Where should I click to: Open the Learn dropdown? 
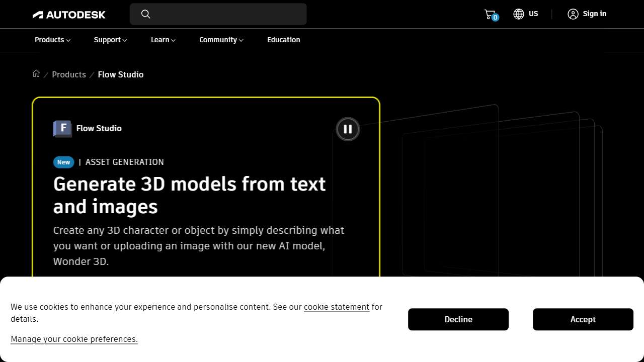pos(163,40)
